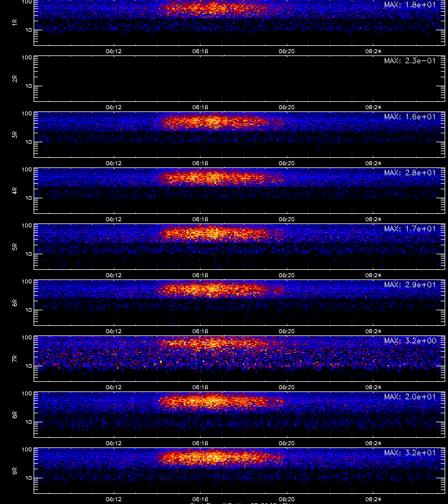The width and height of the screenshot is (448, 504).
Task: Select the MAX: 3.2e+00 readout
Action: tap(410, 340)
